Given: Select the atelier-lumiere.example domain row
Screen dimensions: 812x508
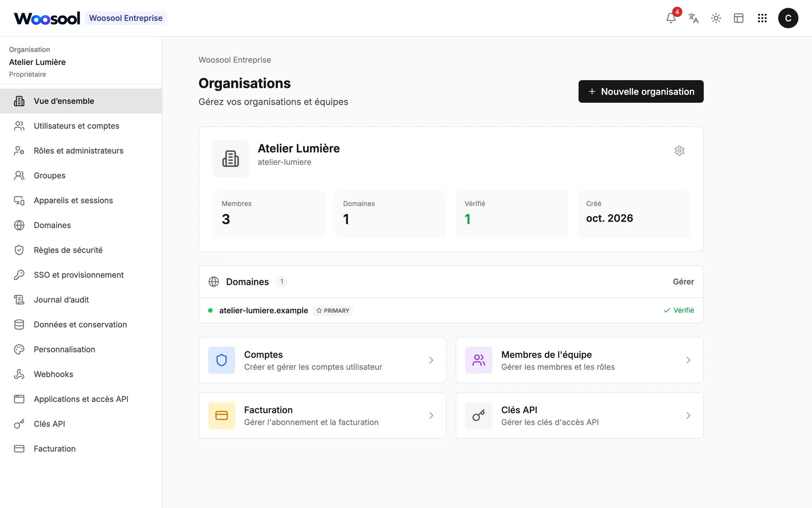Looking at the screenshot, I should point(451,310).
